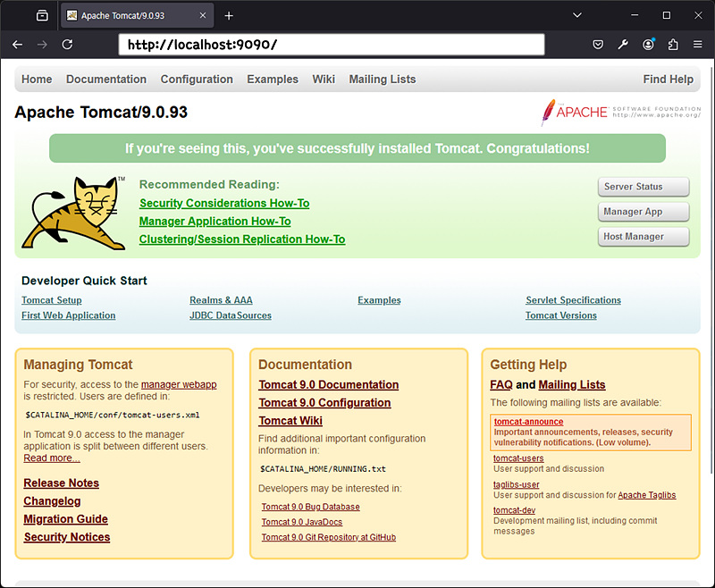Open Tomcat 9.0 JavaDocs link
Viewport: 715px width, 588px height.
point(302,523)
